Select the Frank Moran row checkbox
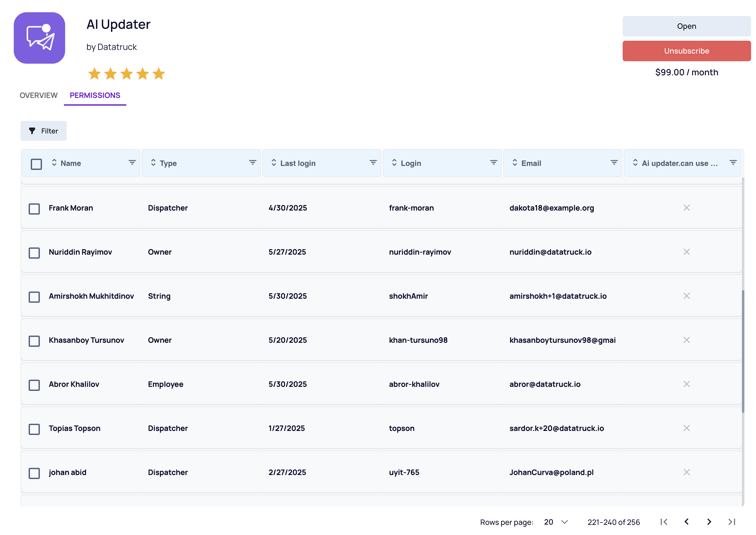 coord(34,208)
